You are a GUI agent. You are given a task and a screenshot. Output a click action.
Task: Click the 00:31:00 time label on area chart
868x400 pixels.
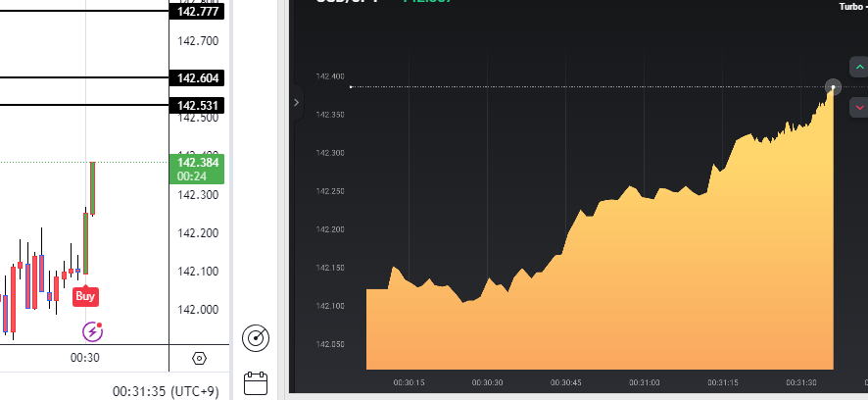[x=644, y=382]
